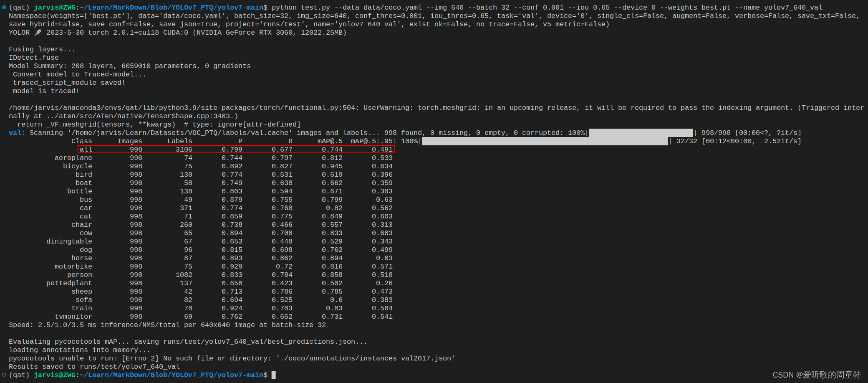
Task: Click the scanning progress bar after 100%
Action: point(641,133)
